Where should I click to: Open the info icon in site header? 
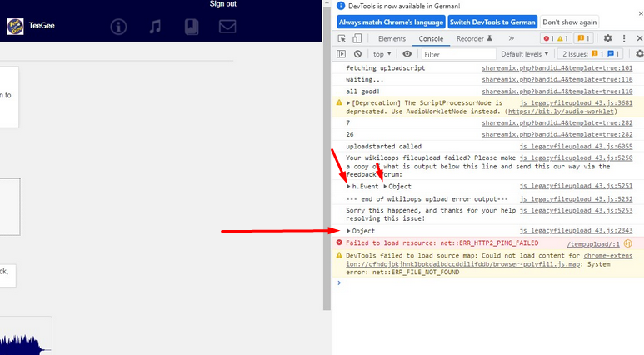click(118, 27)
